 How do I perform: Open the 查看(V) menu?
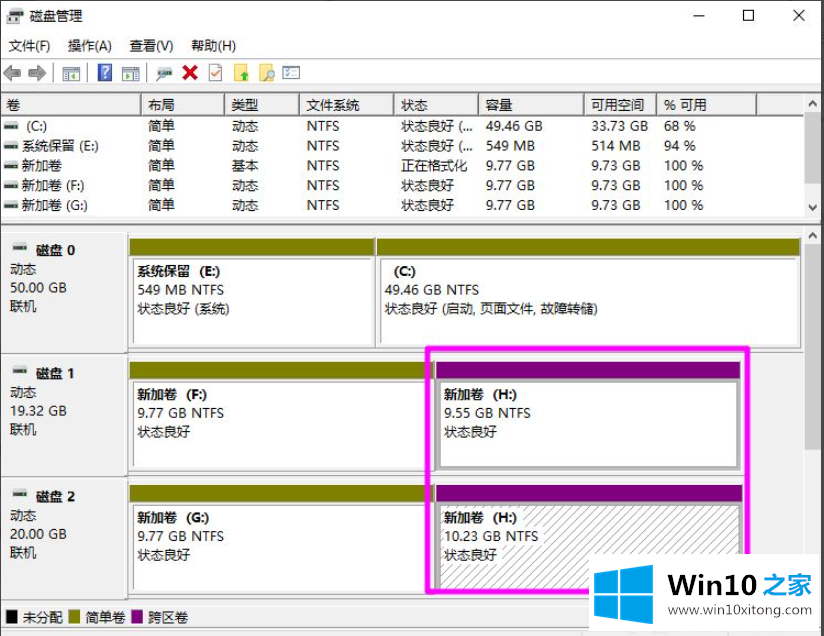click(151, 46)
